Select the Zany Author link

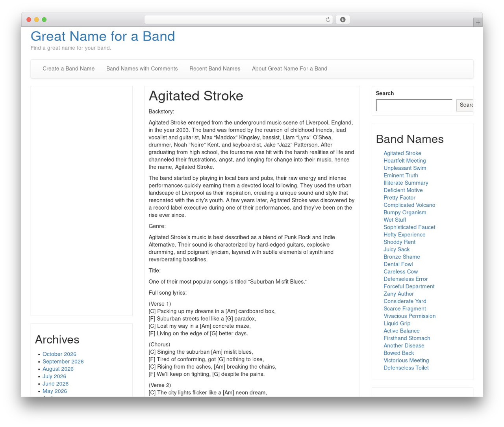tap(398, 294)
